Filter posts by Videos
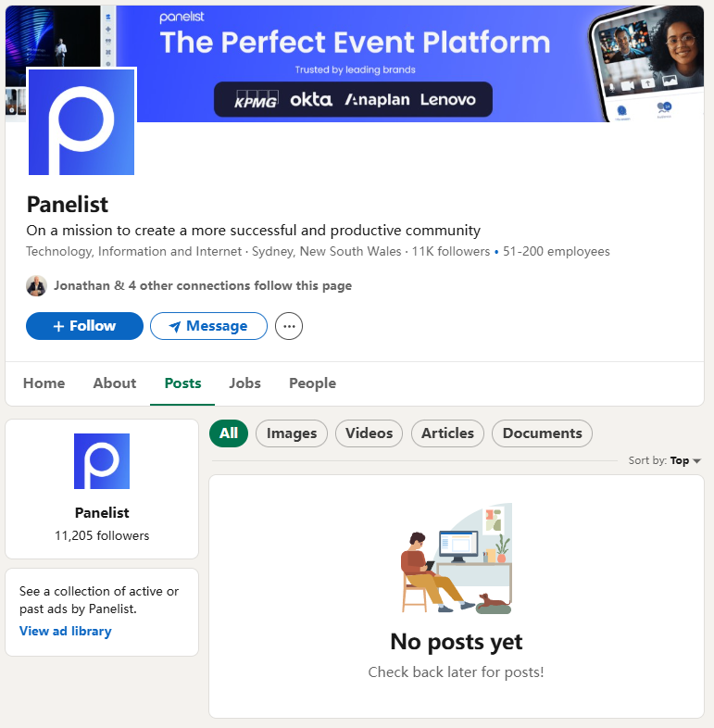Viewport: 714px width, 728px height. (x=369, y=433)
